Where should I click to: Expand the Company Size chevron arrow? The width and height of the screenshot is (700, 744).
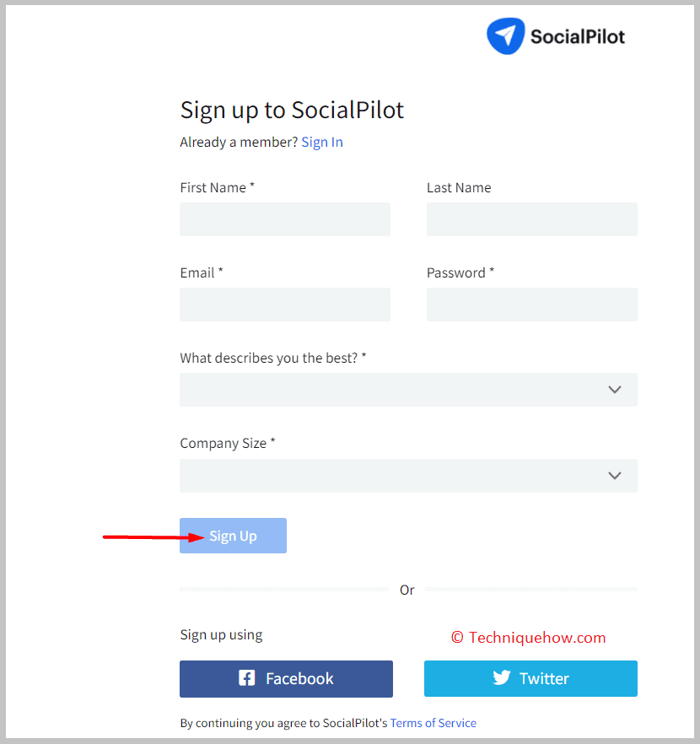(x=615, y=476)
